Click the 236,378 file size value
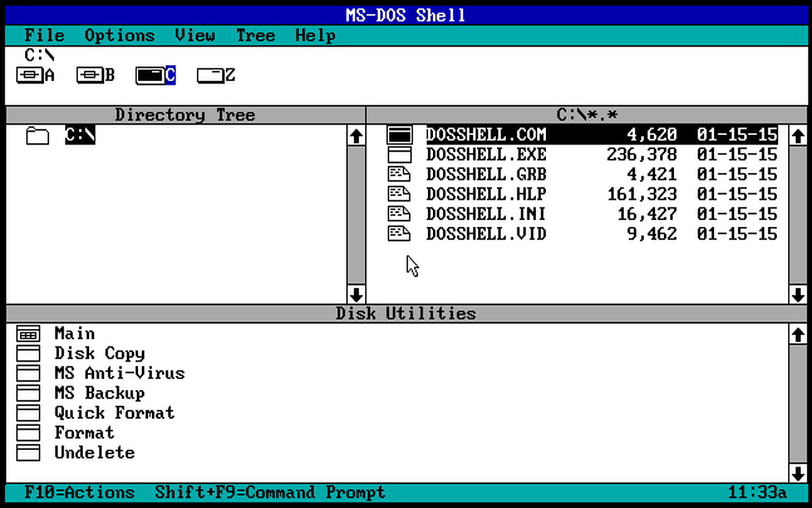This screenshot has height=508, width=812. point(641,155)
